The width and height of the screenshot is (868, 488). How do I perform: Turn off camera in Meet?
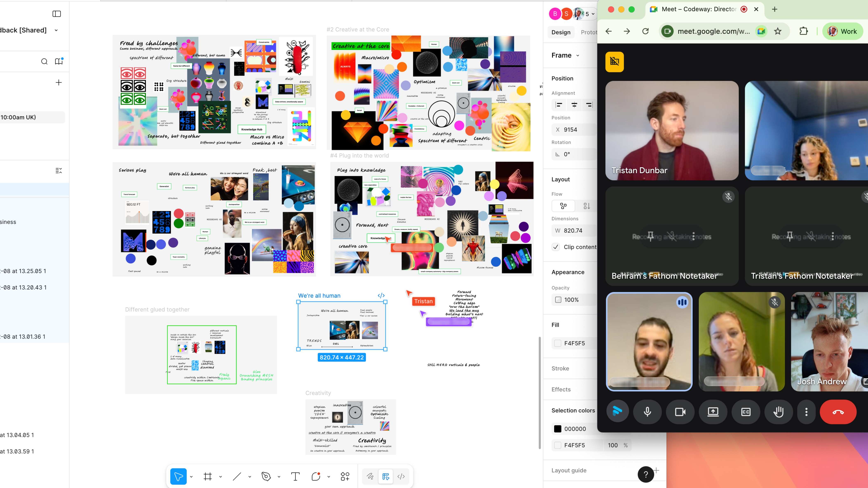coord(680,412)
